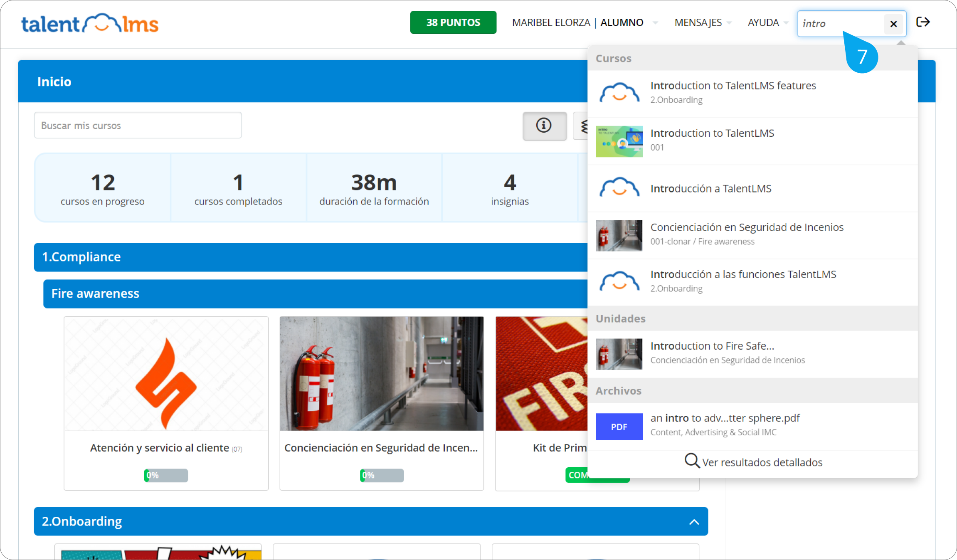Clear the search field with the X
957x560 pixels.
point(893,24)
